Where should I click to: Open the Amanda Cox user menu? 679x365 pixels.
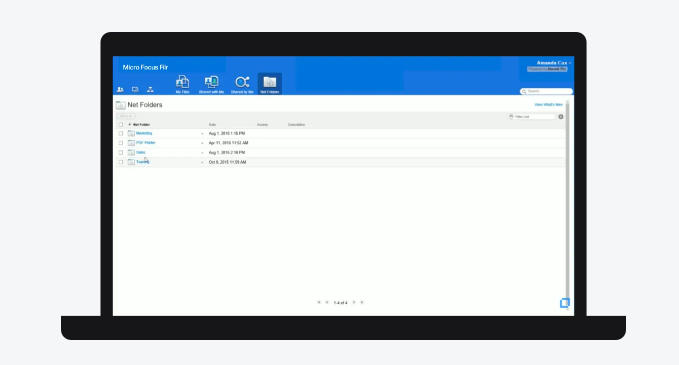pos(553,63)
